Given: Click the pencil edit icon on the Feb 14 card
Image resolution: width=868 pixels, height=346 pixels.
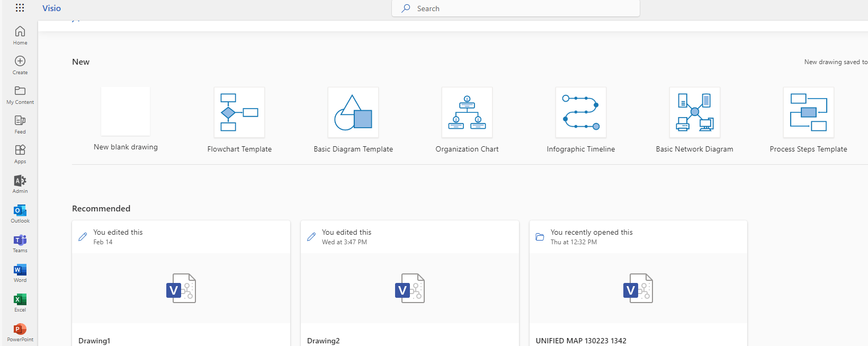Looking at the screenshot, I should [x=83, y=237].
